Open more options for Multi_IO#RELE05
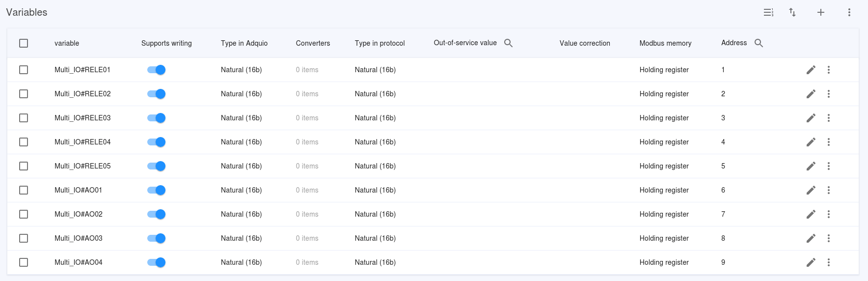 (x=828, y=166)
